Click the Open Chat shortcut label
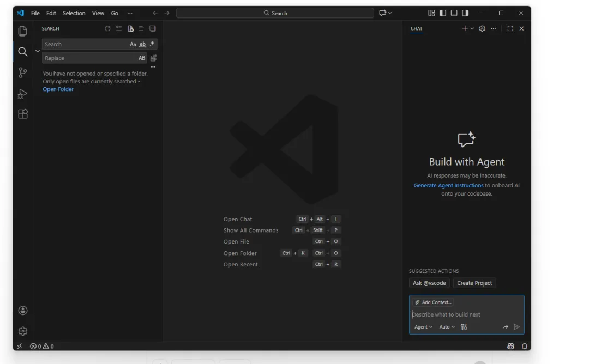The image size is (589, 364). tap(238, 219)
